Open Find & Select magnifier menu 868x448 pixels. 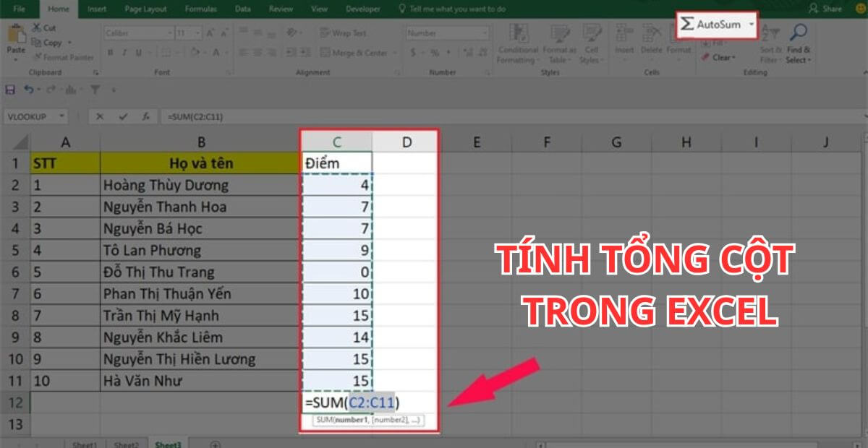click(799, 43)
